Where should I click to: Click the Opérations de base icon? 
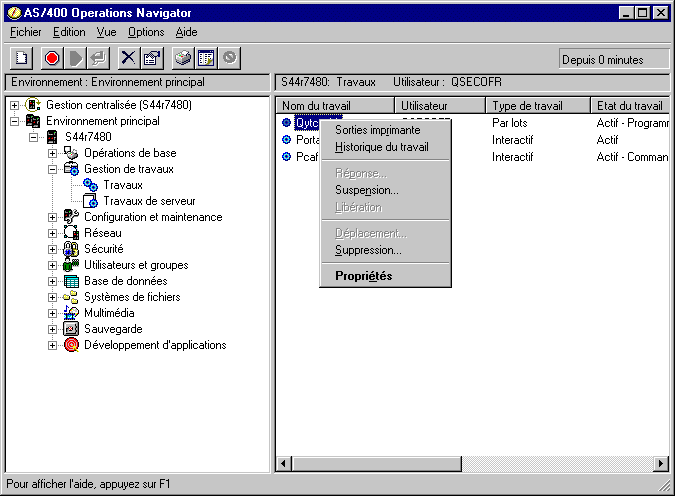[x=71, y=153]
